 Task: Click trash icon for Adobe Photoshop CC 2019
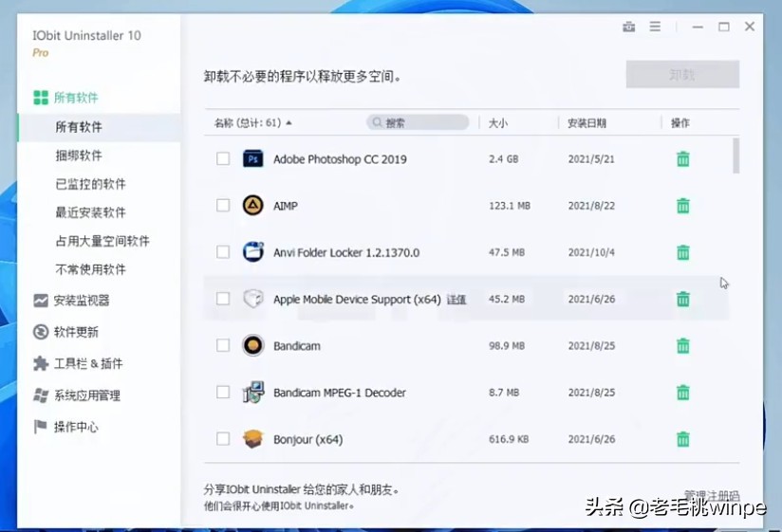tap(682, 159)
